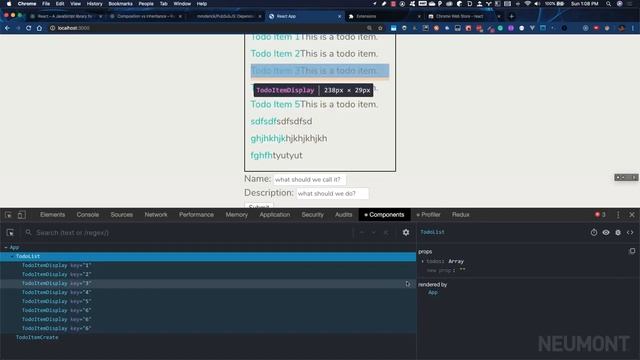Bookmark this page with the star icon
This screenshot has width=640, height=360.
coord(380,28)
